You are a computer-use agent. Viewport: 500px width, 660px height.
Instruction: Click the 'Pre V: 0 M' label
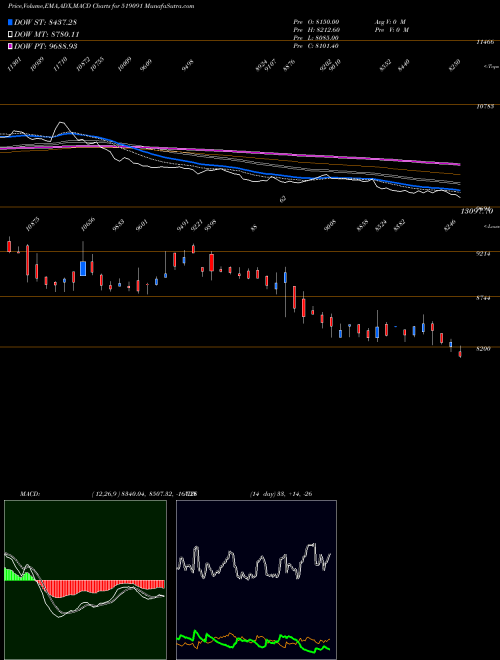391,29
